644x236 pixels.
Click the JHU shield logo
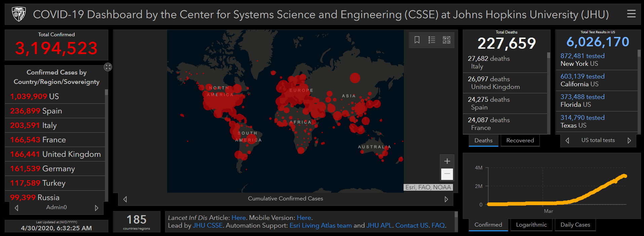18,14
